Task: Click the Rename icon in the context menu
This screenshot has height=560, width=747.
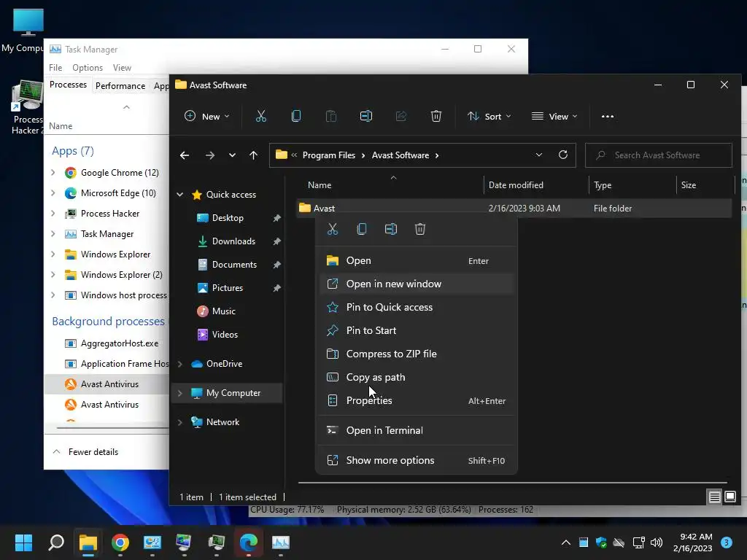Action: pyautogui.click(x=391, y=229)
